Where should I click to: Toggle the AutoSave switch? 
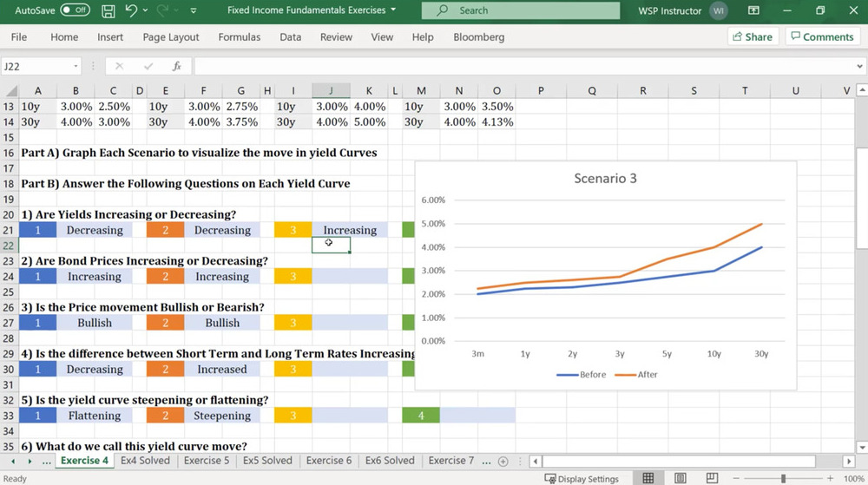coord(75,10)
